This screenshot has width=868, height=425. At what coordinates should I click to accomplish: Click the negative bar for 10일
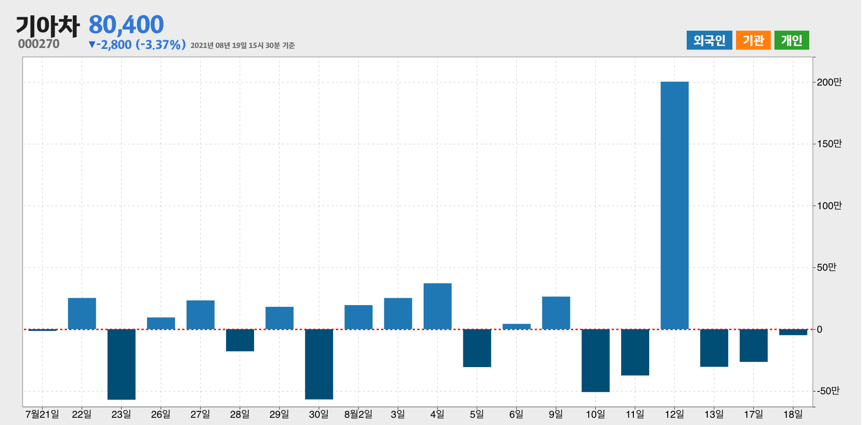[x=595, y=361]
